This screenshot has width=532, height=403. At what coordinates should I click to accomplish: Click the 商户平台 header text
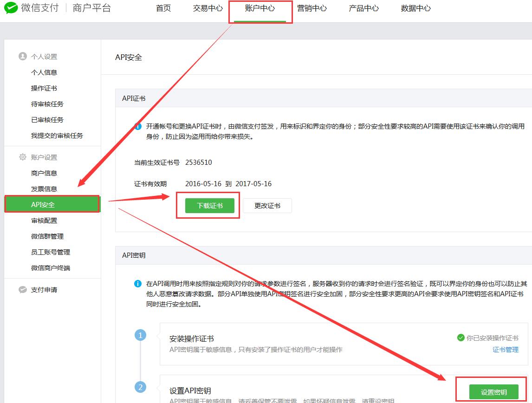(92, 8)
